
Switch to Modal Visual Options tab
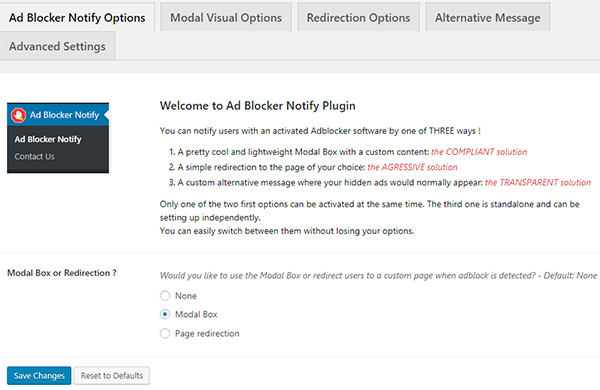[x=226, y=18]
